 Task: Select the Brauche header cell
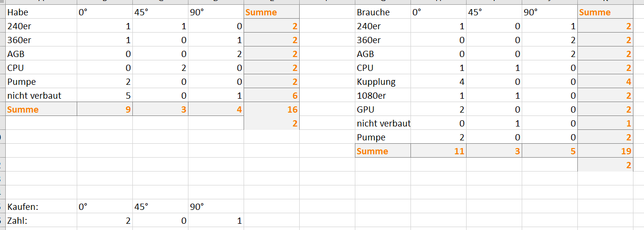tap(383, 12)
